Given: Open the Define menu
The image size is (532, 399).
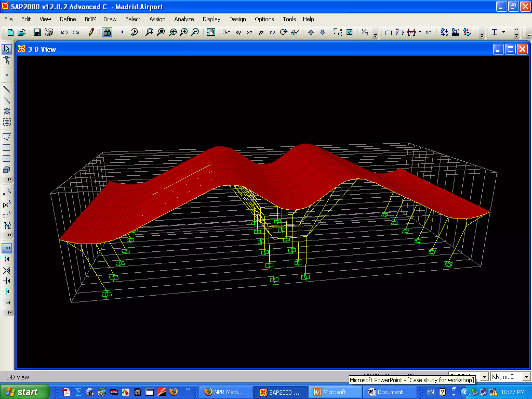Looking at the screenshot, I should (x=68, y=19).
